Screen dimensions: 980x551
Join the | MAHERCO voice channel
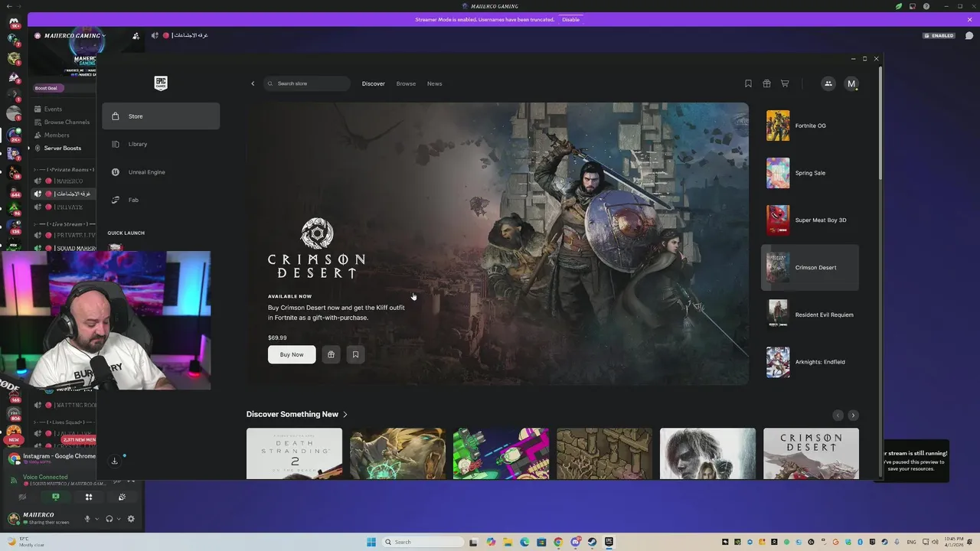click(x=64, y=181)
